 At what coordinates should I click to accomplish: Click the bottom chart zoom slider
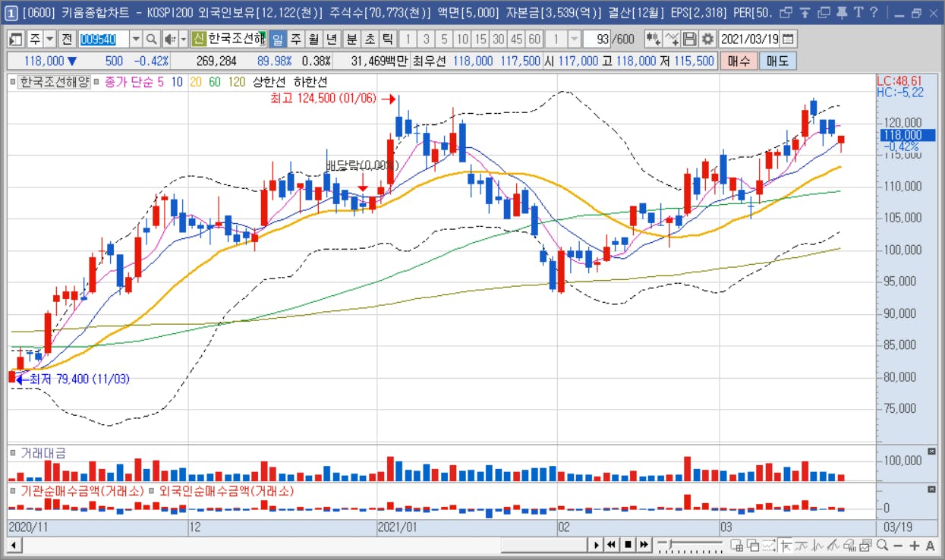(691, 545)
